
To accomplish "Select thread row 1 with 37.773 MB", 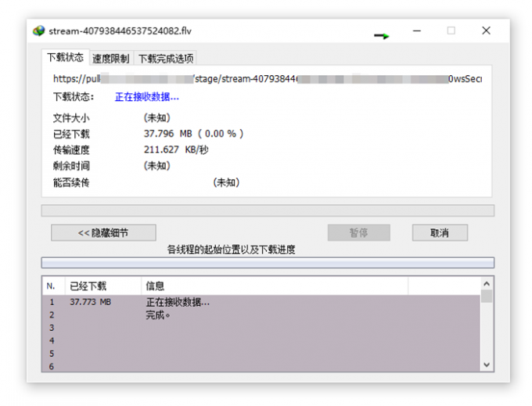I will point(261,302).
